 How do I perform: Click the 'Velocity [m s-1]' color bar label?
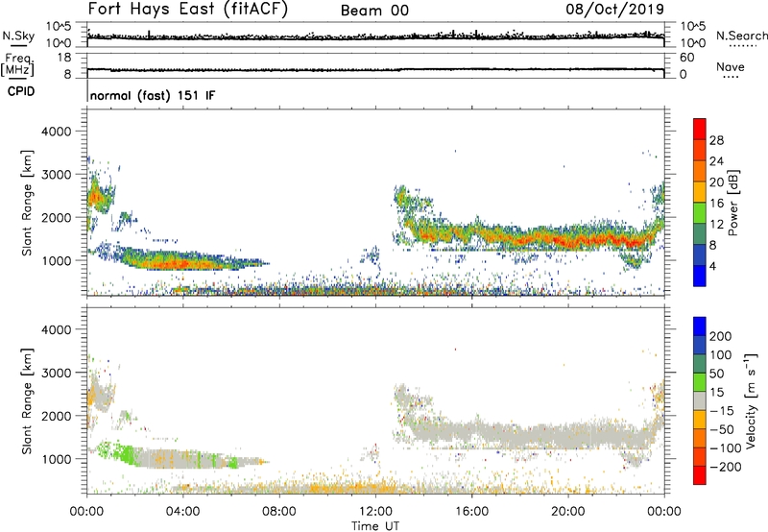click(751, 400)
